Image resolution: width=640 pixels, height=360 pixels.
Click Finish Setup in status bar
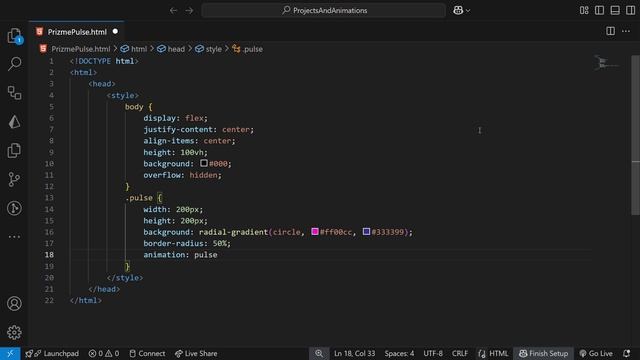click(x=543, y=353)
